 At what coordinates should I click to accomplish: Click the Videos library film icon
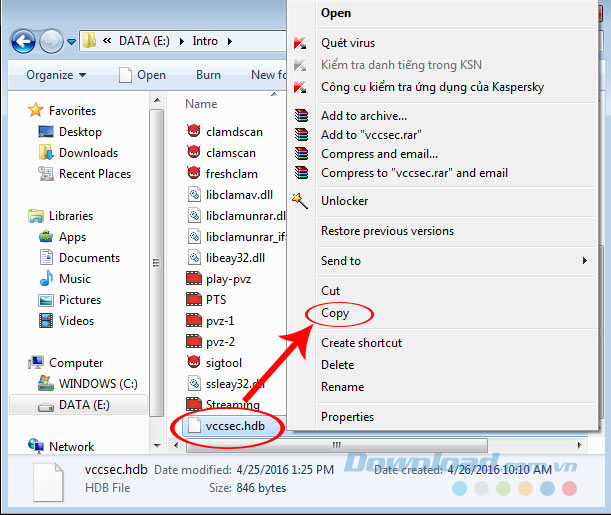coord(46,321)
